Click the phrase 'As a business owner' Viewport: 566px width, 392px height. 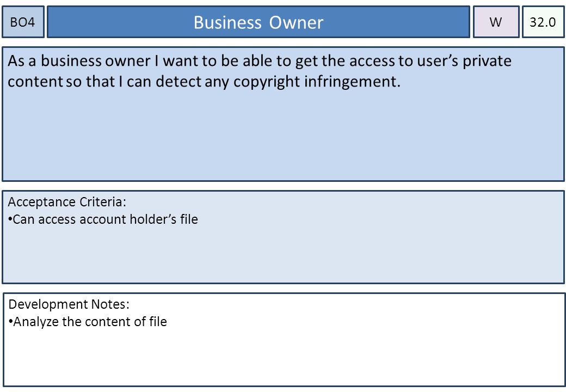pyautogui.click(x=79, y=60)
